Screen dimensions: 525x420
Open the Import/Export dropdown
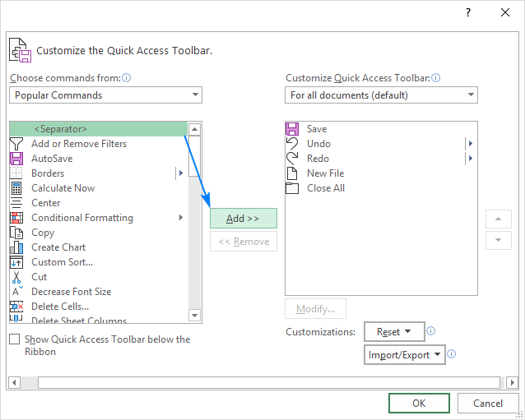(405, 355)
